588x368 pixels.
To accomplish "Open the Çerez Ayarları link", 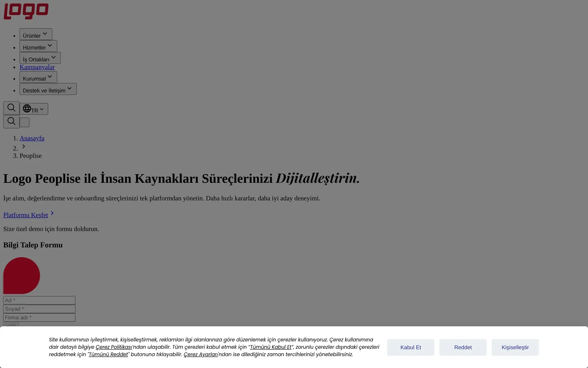I will [200, 355].
